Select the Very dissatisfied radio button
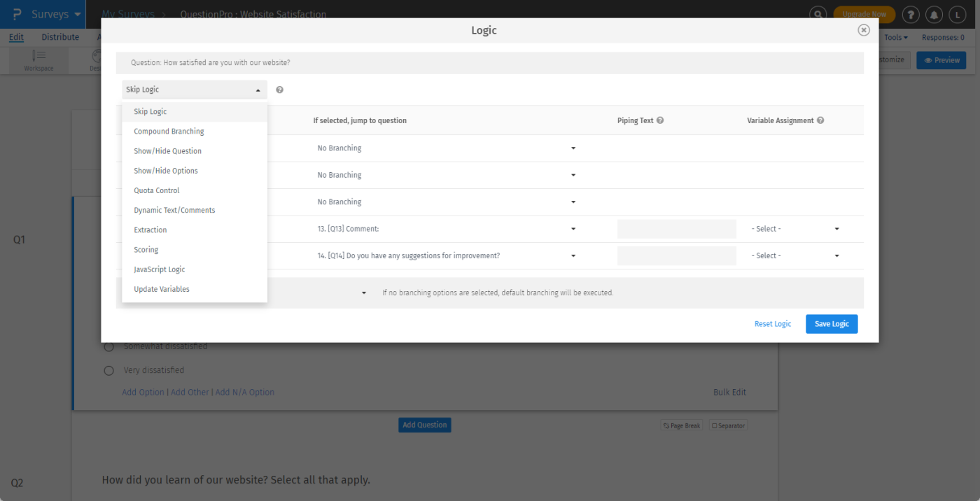 coord(108,370)
